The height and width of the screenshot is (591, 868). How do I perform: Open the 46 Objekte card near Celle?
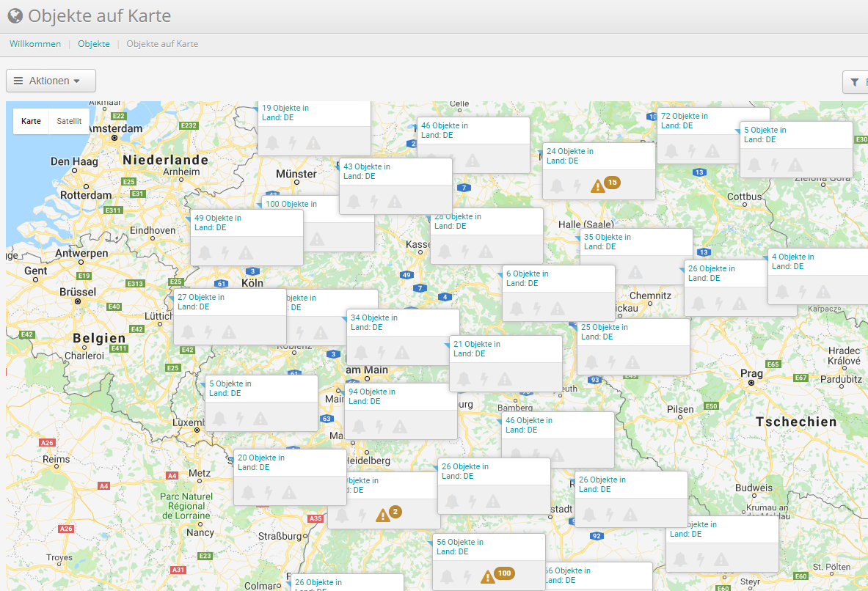tap(445, 130)
